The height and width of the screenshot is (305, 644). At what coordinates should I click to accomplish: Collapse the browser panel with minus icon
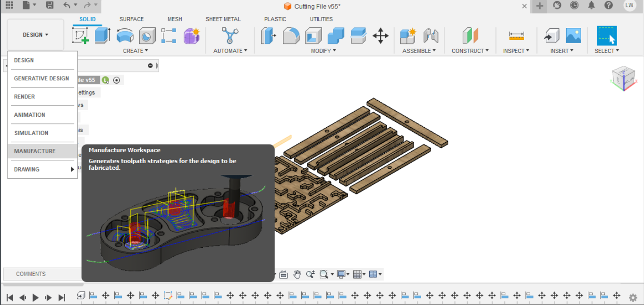pyautogui.click(x=150, y=66)
